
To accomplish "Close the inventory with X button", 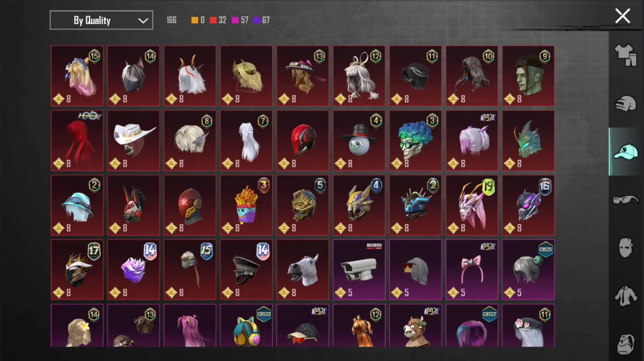I will (623, 16).
